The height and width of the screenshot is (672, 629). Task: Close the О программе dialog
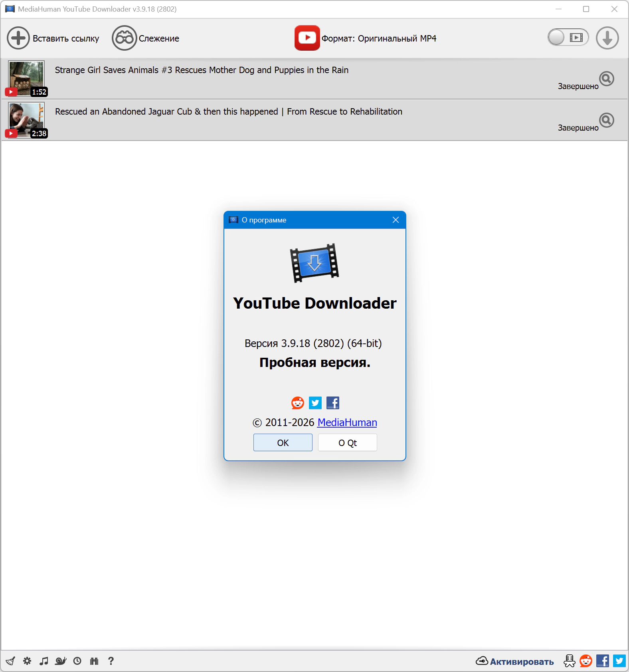pos(396,220)
